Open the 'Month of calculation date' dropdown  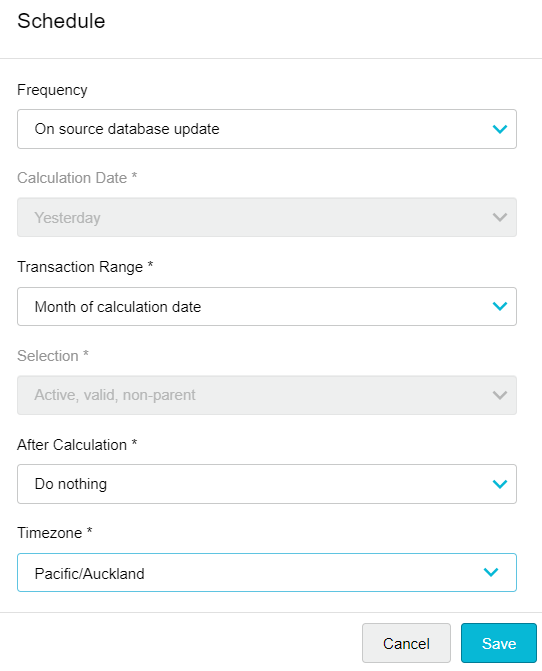tap(267, 306)
